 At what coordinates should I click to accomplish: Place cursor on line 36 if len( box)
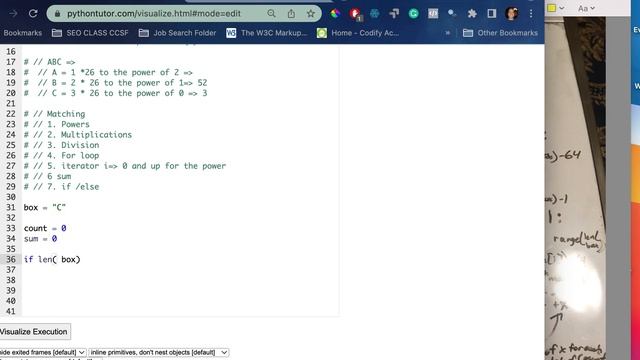click(x=52, y=260)
